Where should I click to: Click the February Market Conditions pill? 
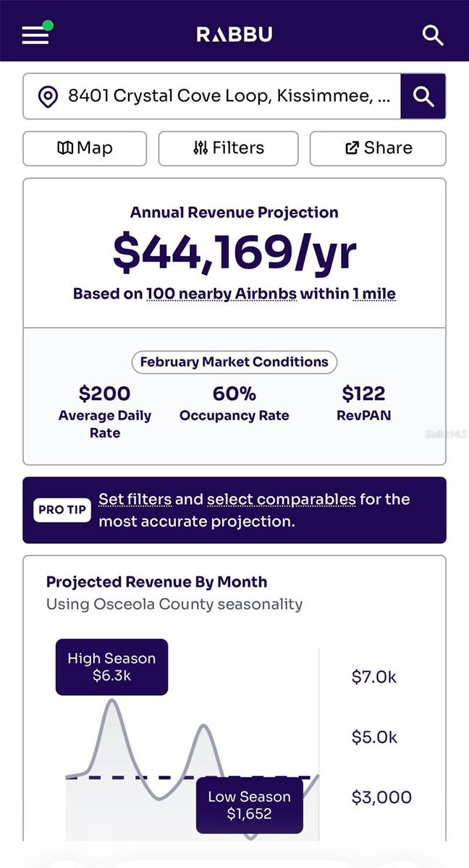[234, 362]
